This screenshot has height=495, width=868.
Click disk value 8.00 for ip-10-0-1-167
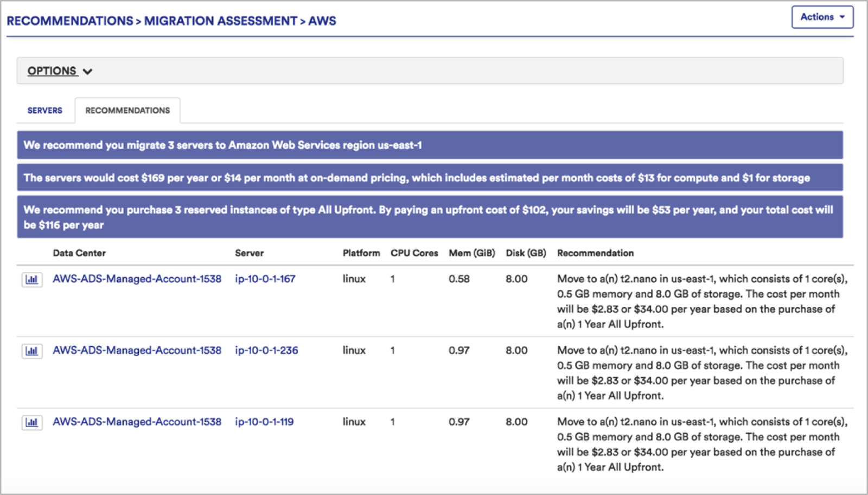[x=516, y=279]
